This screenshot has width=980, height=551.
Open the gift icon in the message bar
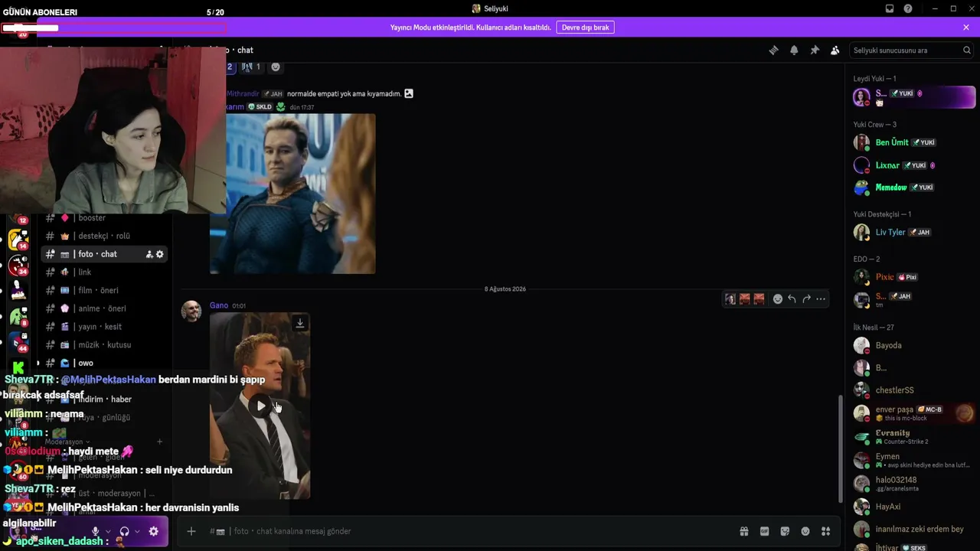tap(743, 531)
